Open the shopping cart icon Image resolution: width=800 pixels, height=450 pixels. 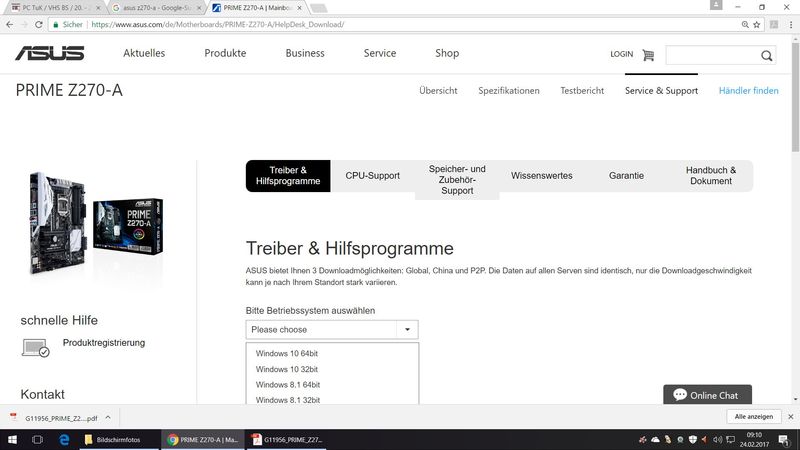[x=648, y=55]
